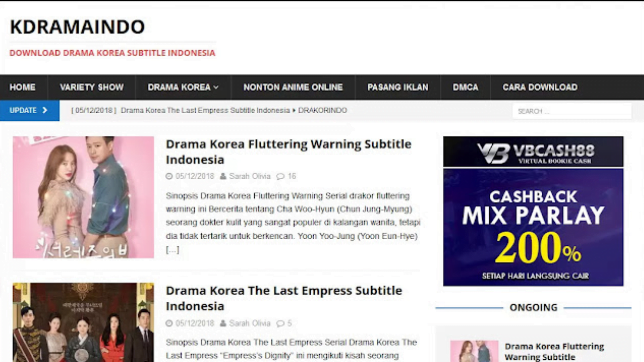Click the Download Drama Korea Subtitle Indonesia tagline
The width and height of the screenshot is (644, 362).
point(112,53)
